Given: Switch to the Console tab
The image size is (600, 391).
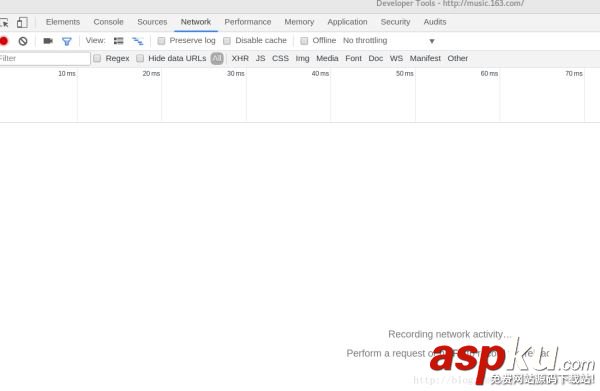Looking at the screenshot, I should (108, 22).
